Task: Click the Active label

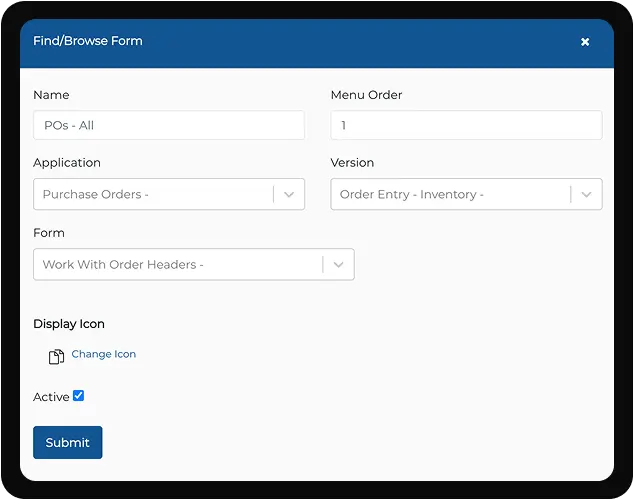Action: point(51,397)
